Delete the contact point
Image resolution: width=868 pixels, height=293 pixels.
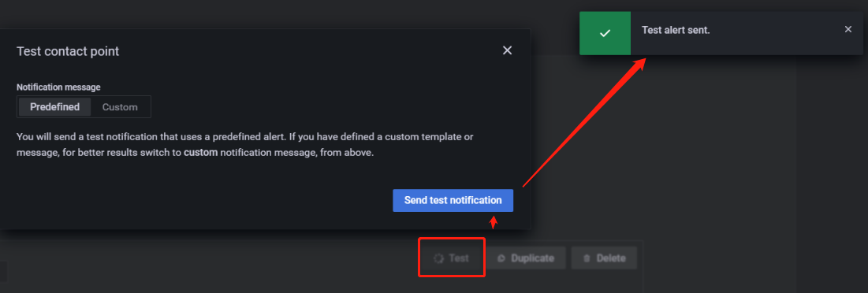(x=605, y=258)
